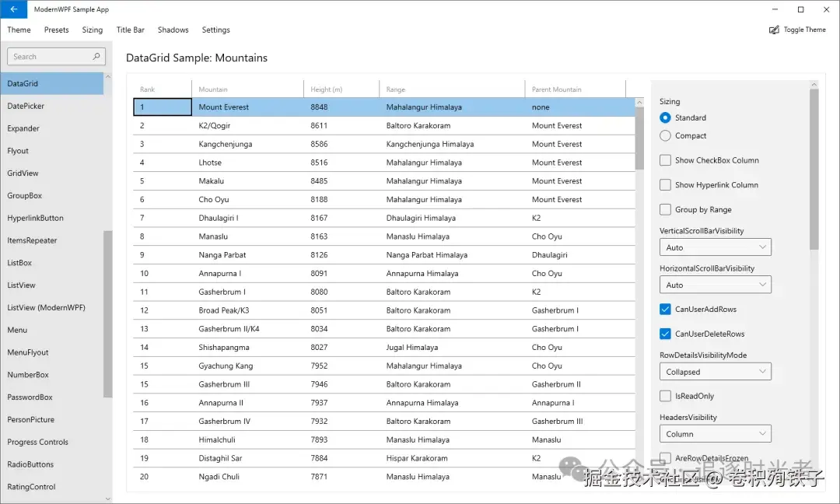Select PersonPicture in the sidebar list
The image size is (840, 504).
(52, 419)
